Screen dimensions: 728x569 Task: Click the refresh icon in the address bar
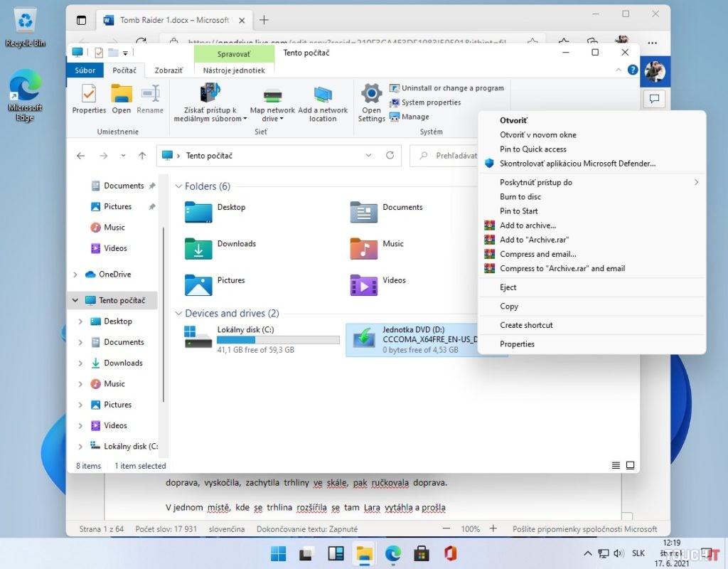390,155
